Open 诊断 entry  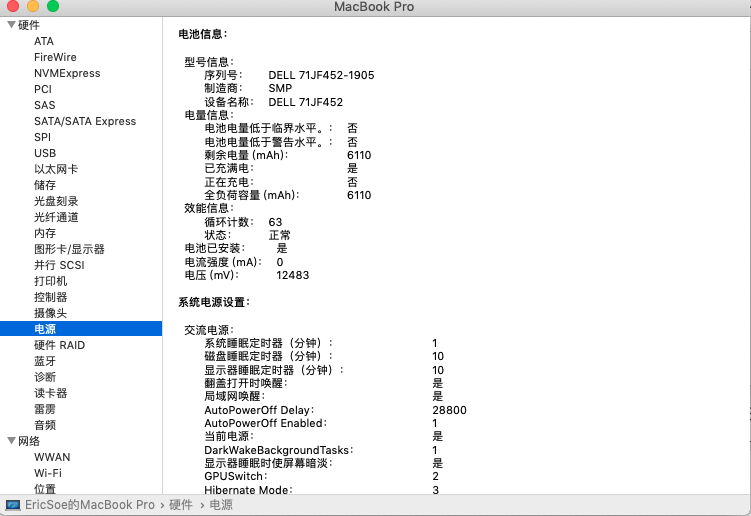tap(45, 377)
